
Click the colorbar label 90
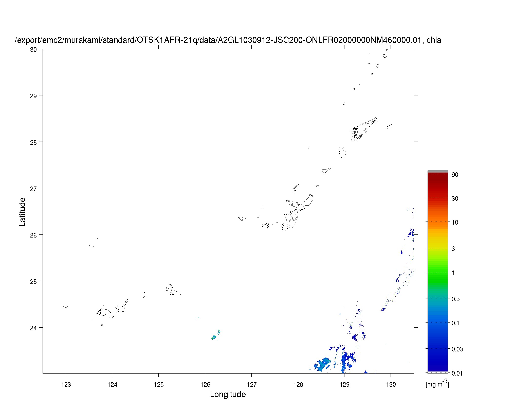click(x=455, y=175)
